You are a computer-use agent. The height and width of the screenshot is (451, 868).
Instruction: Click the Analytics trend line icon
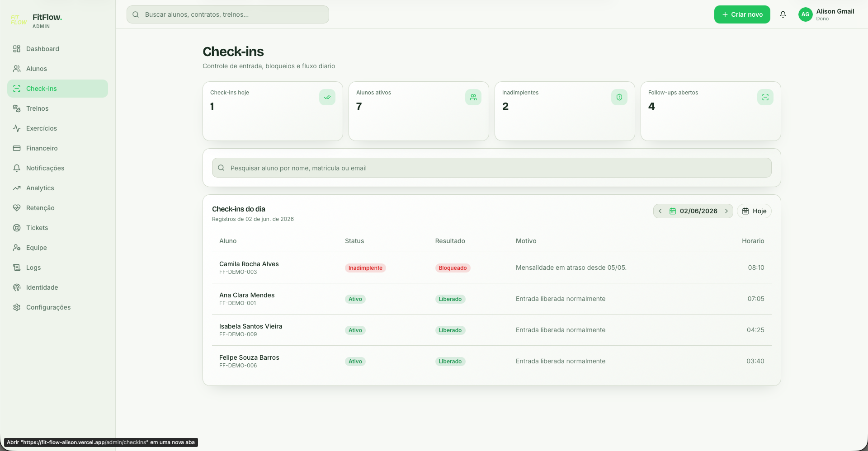[x=17, y=188]
